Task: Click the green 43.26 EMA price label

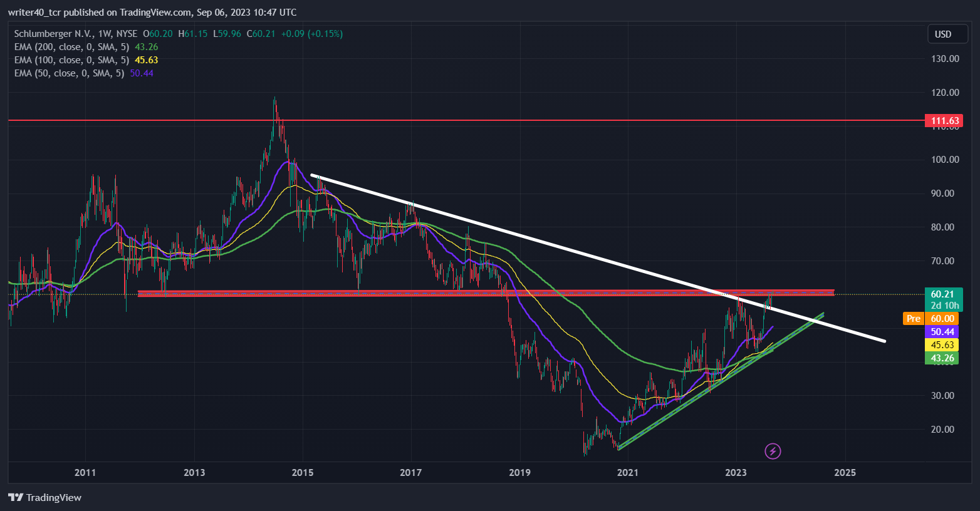Action: point(942,358)
